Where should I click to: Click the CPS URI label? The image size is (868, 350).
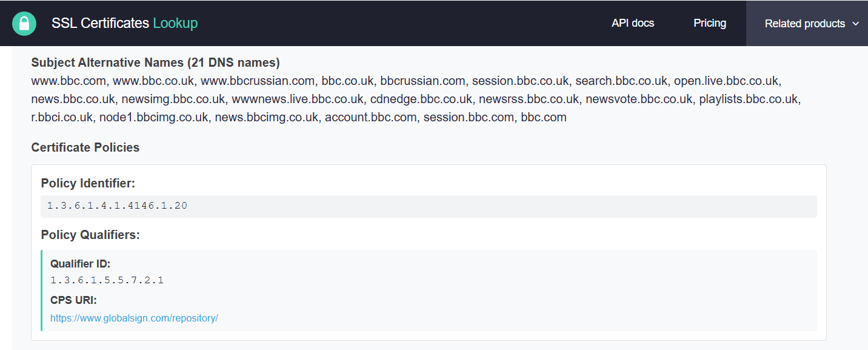[x=73, y=300]
